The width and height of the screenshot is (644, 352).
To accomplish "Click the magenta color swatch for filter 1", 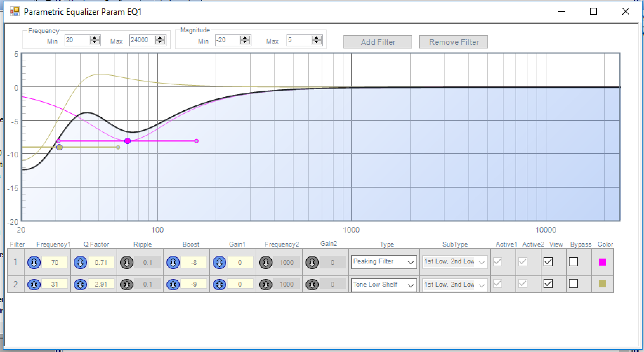I will click(603, 262).
